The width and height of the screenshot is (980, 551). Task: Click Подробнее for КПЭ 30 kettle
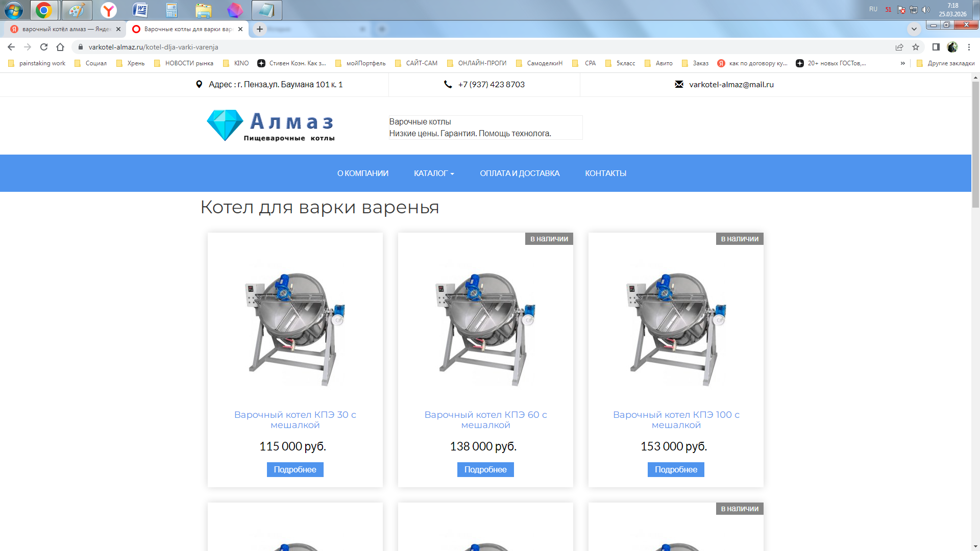click(x=295, y=469)
